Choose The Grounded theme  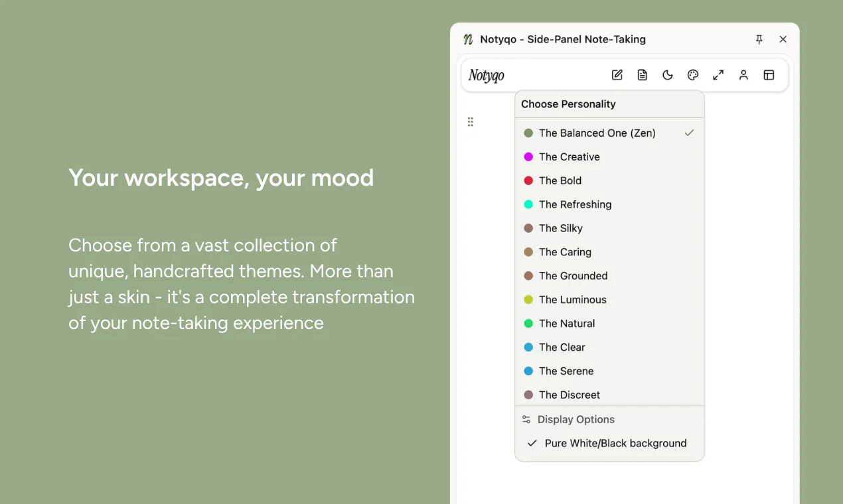point(609,276)
